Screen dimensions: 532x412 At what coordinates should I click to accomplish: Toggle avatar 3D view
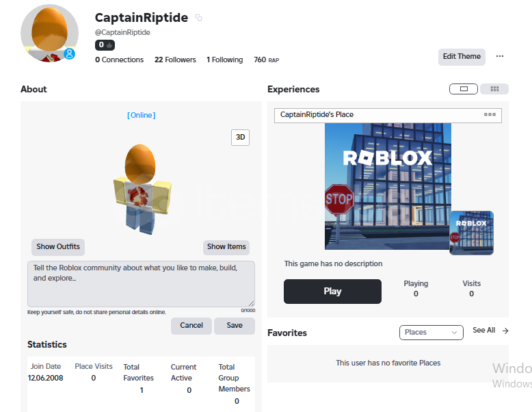click(240, 138)
